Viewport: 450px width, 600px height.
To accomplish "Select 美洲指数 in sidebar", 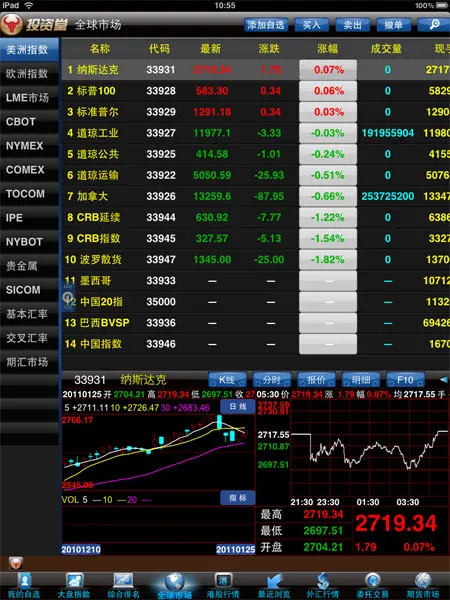I will pyautogui.click(x=29, y=50).
